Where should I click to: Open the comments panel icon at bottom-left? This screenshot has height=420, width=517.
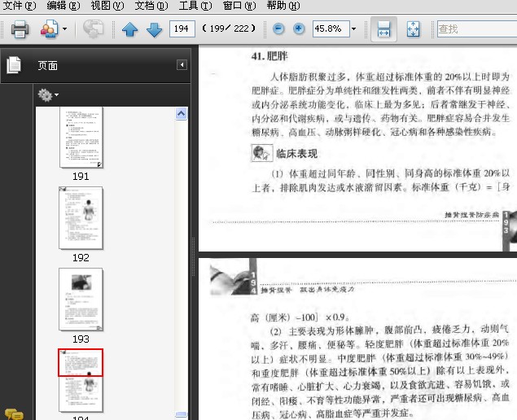point(12,413)
